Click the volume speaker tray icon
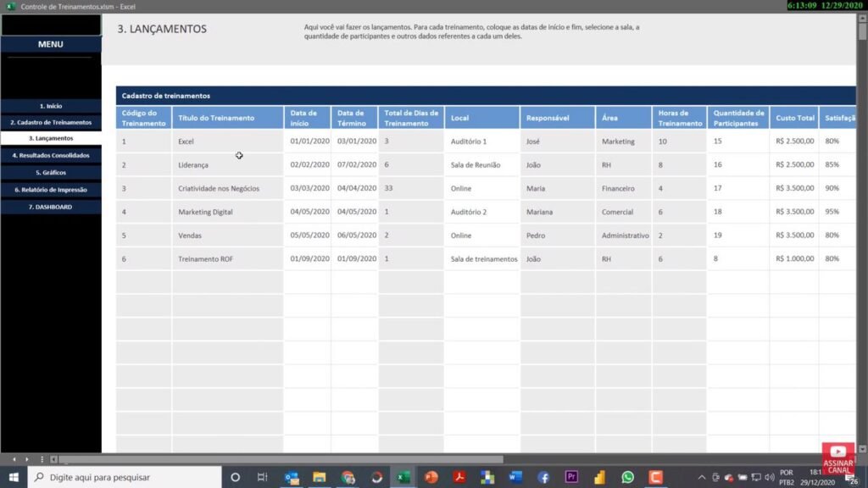 click(x=770, y=477)
